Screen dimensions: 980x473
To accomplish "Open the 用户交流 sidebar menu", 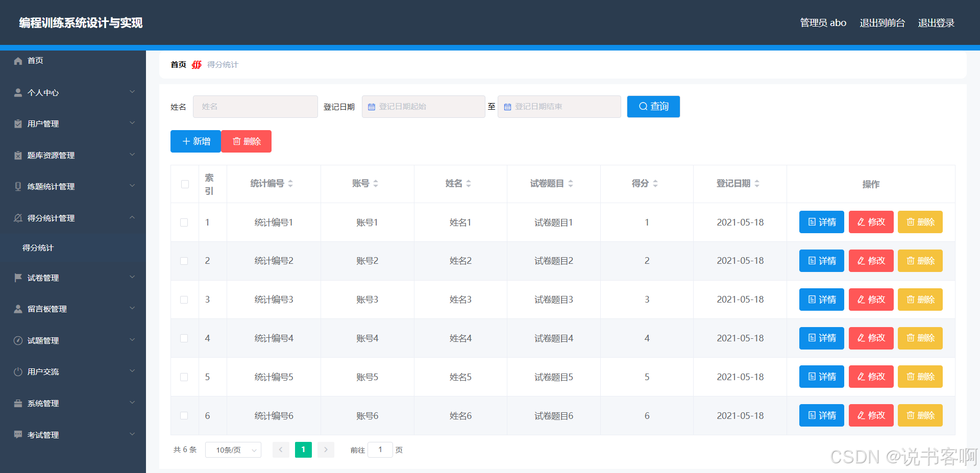I will pos(73,371).
